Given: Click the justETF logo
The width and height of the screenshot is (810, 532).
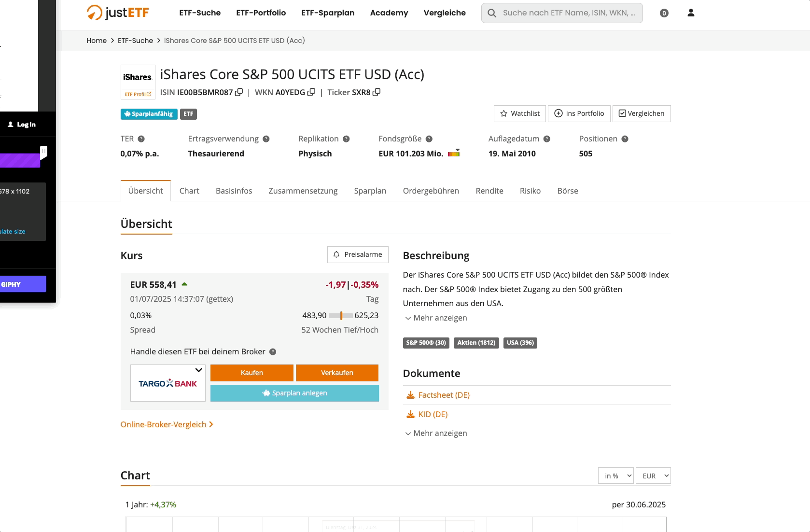Looking at the screenshot, I should pos(118,13).
